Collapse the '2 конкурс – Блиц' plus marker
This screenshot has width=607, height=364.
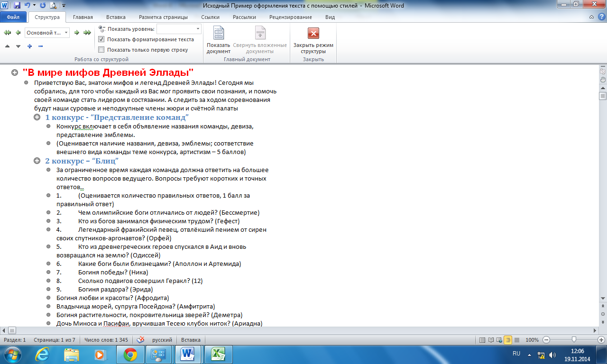pos(37,161)
